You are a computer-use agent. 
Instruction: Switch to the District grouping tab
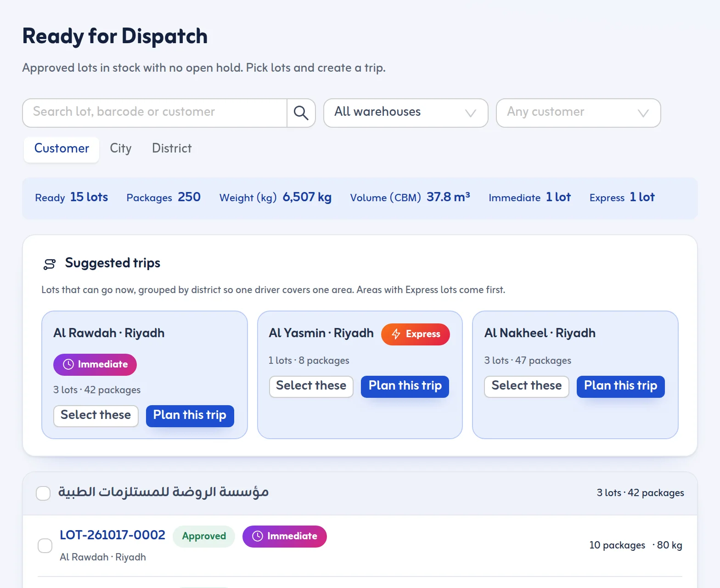tap(172, 149)
